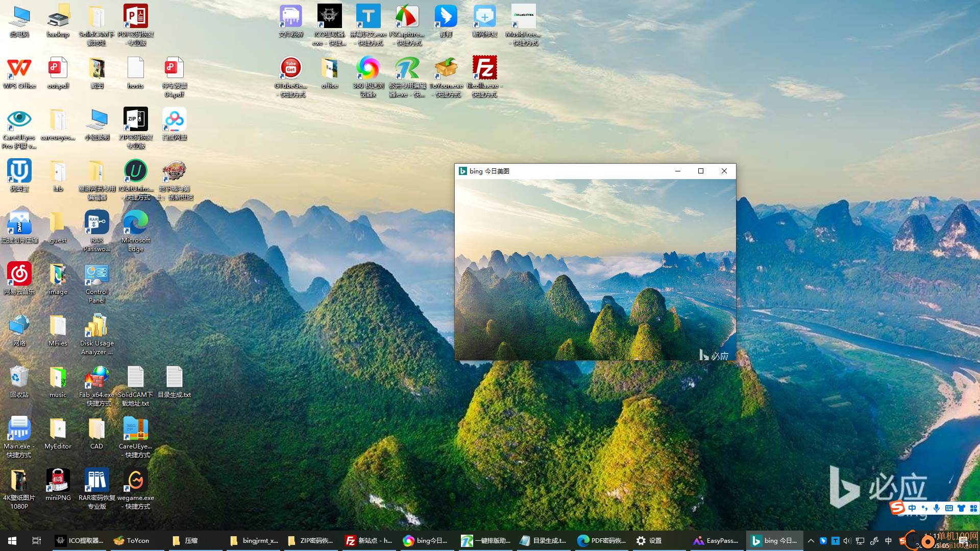The width and height of the screenshot is (980, 551).
Task: Select Microsoft Edge desktop shortcut
Action: click(x=136, y=232)
